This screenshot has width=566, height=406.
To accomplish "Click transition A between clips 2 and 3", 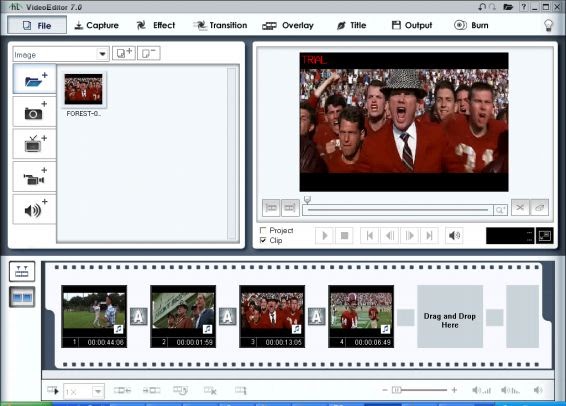I will coord(228,317).
